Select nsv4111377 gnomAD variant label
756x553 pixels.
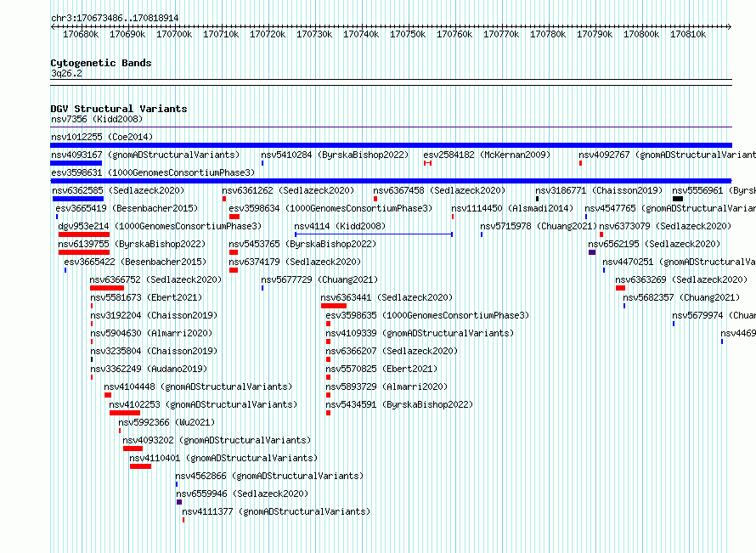coord(276,511)
